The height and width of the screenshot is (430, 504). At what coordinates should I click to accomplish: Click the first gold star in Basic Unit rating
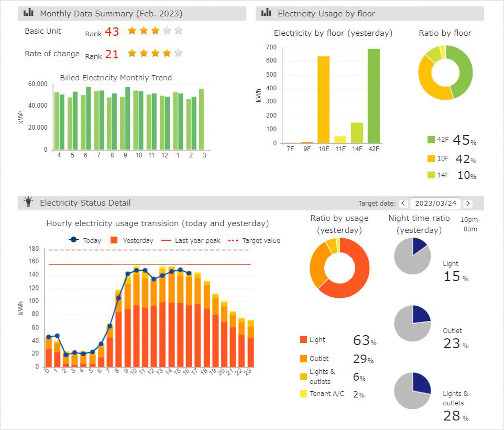[x=132, y=31]
